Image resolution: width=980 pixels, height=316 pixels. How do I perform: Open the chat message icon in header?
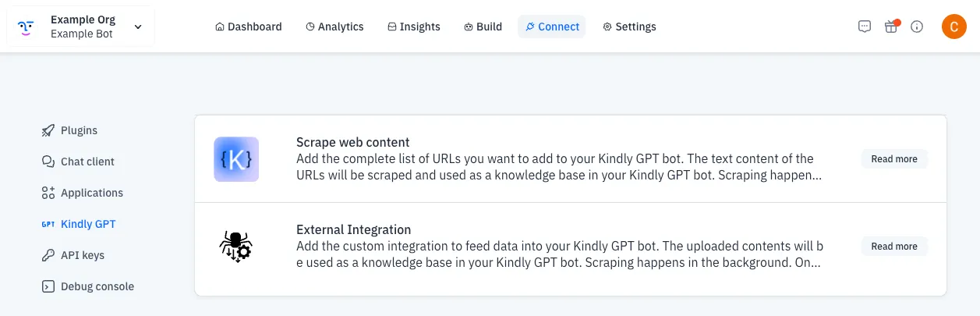(864, 27)
